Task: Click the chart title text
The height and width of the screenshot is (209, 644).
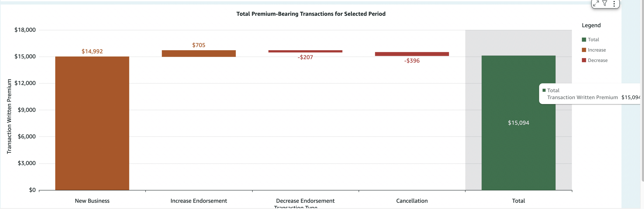Action: click(x=311, y=14)
